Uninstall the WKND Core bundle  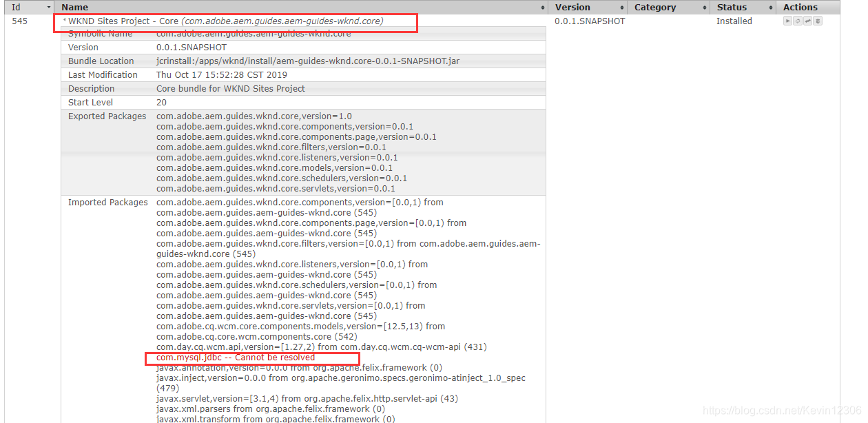(x=818, y=21)
